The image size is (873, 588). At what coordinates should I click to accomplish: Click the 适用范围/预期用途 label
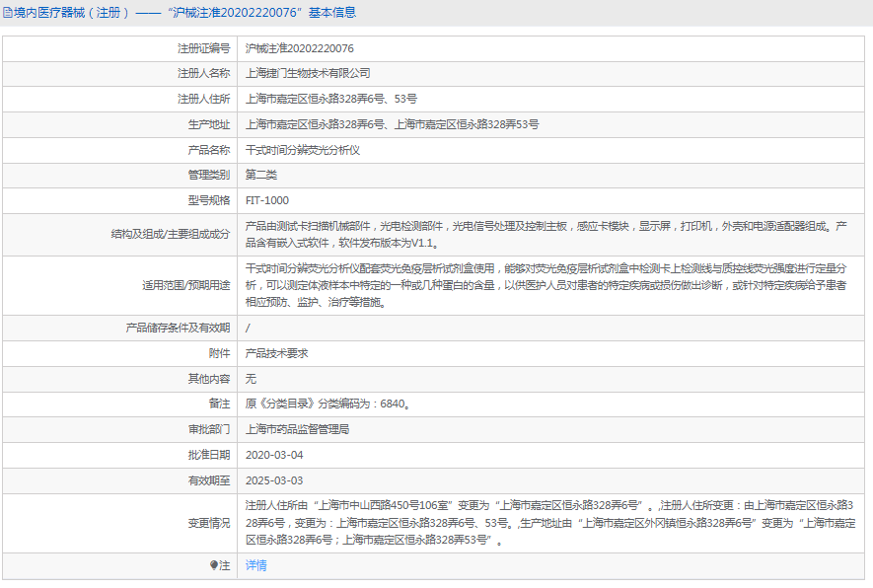tap(186, 286)
